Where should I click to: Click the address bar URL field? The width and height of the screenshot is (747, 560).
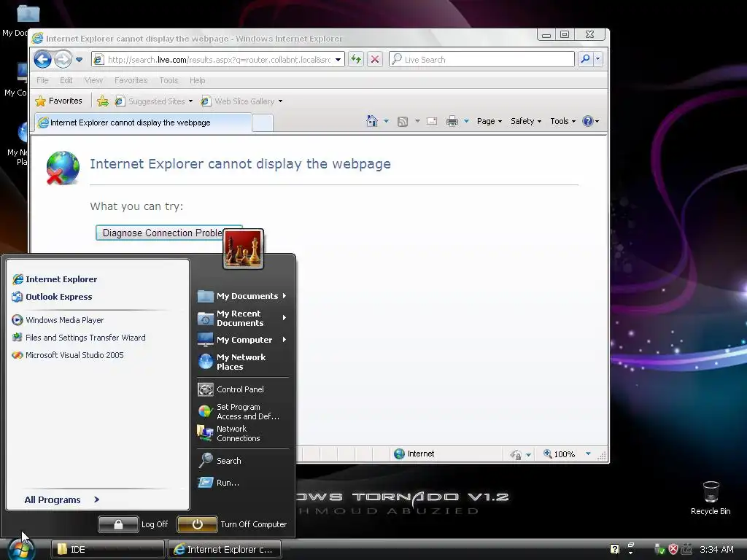pos(218,60)
